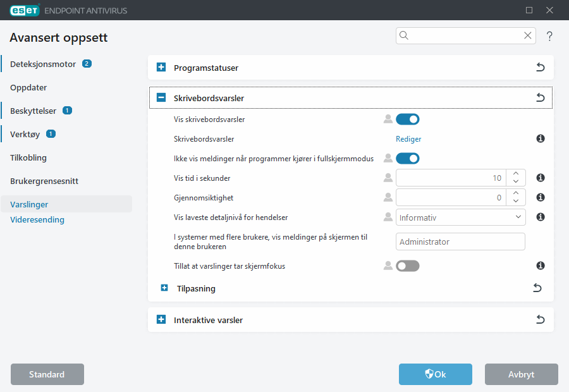Click user icon beside Vis skrivebordsvarsler

[x=388, y=119]
